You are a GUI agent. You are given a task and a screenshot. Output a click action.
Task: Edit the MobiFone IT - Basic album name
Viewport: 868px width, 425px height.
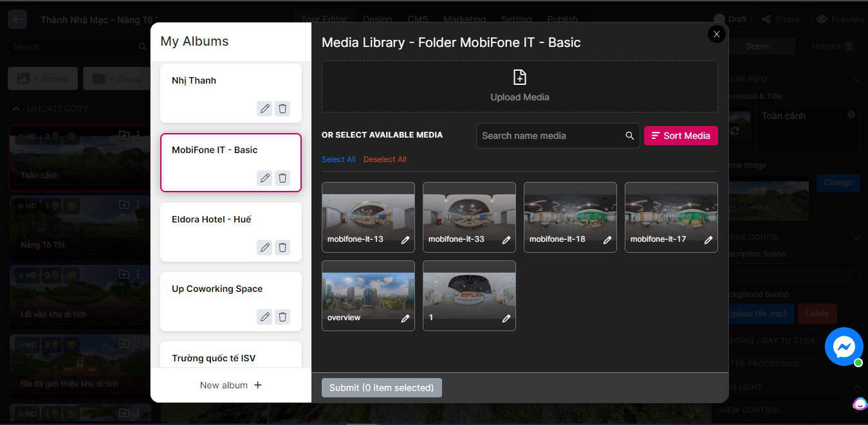pyautogui.click(x=264, y=178)
